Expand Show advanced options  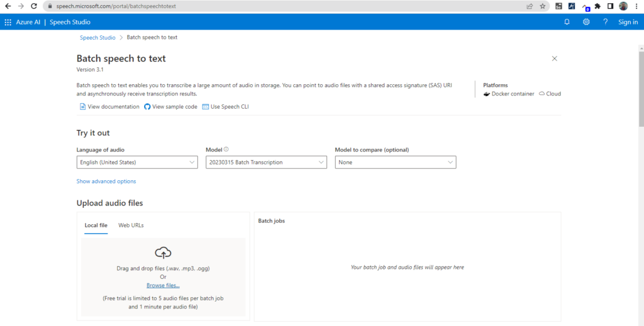[x=106, y=182]
